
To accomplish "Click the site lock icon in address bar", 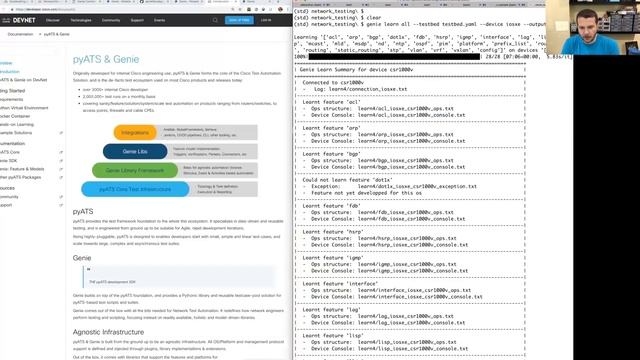I will pos(12,9).
